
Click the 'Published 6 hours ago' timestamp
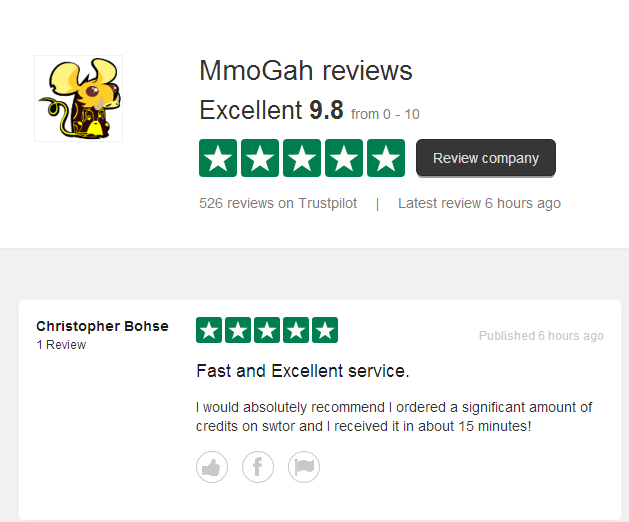541,335
